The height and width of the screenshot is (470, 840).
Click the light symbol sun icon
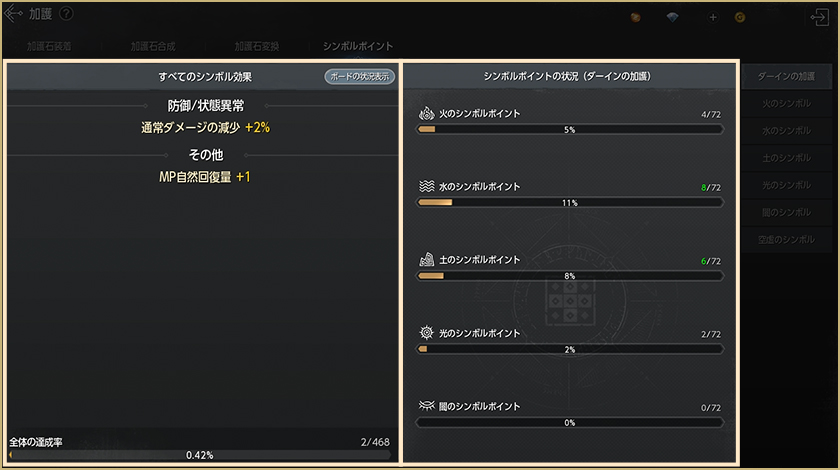click(x=426, y=332)
